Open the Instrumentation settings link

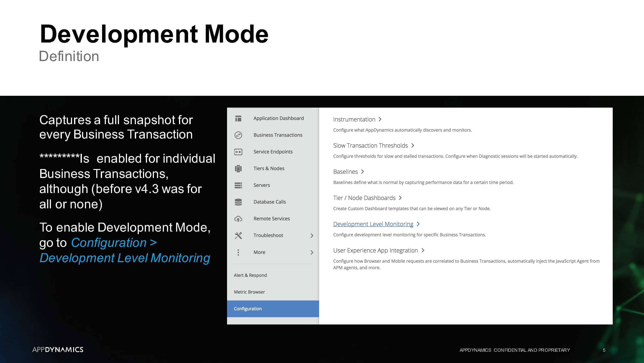[x=354, y=119]
